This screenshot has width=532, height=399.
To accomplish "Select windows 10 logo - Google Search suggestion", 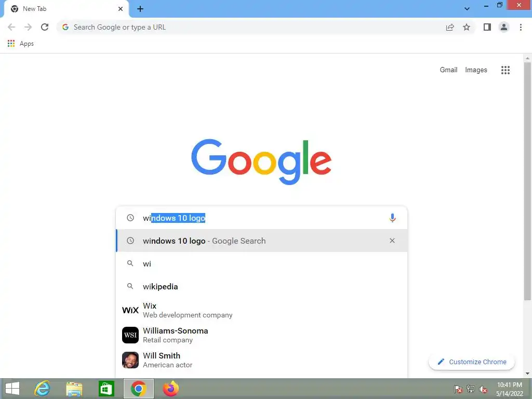I will point(262,241).
